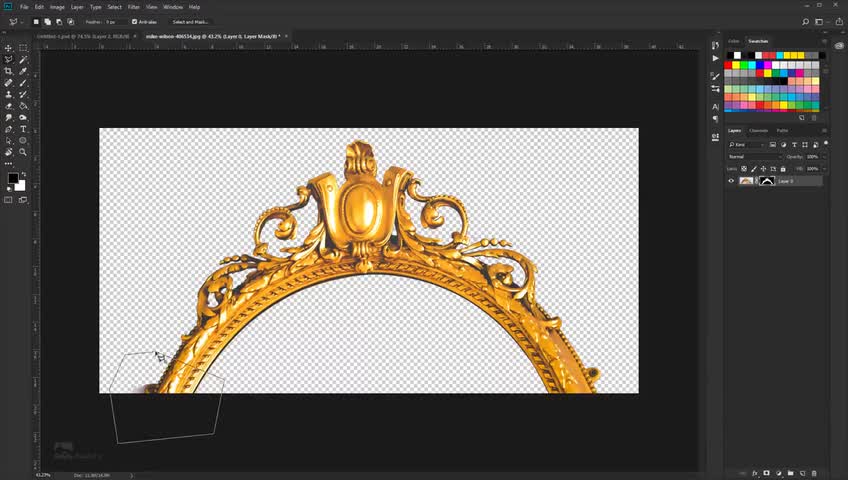
Task: Select the Path Selection tool
Action: 8,141
